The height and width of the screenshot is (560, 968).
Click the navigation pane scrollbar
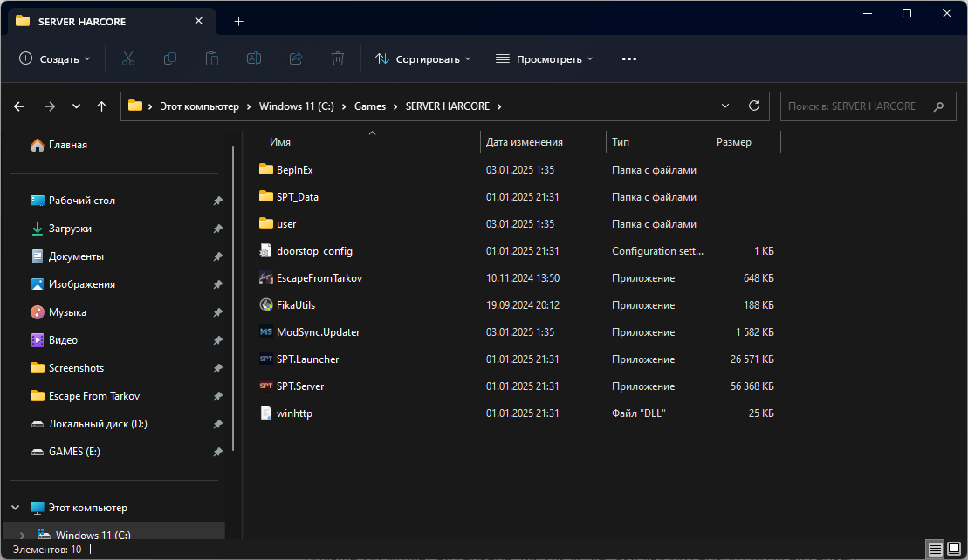[233, 298]
